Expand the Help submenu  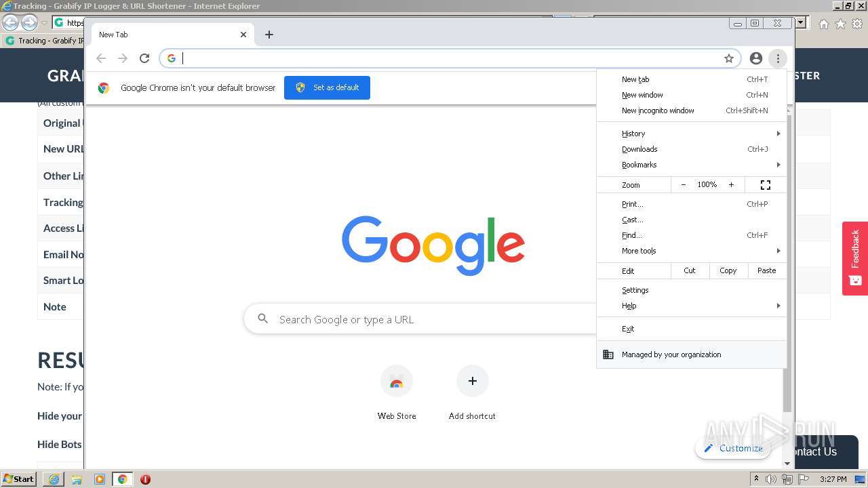[x=692, y=306]
